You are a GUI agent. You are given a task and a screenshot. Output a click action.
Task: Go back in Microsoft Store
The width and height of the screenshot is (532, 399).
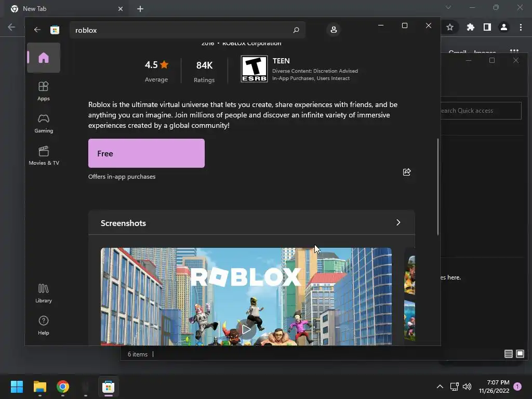point(37,30)
